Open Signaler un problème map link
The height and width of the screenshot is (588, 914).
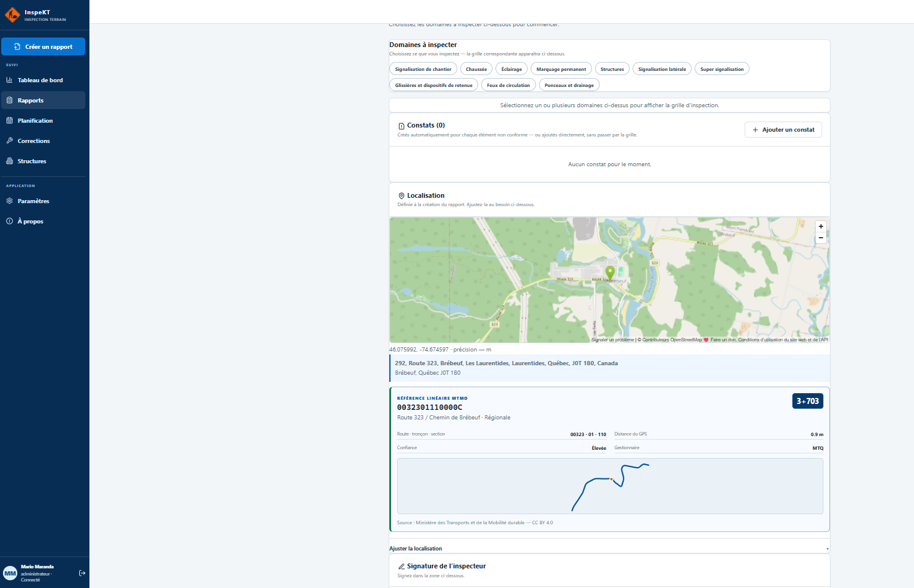[x=612, y=340]
